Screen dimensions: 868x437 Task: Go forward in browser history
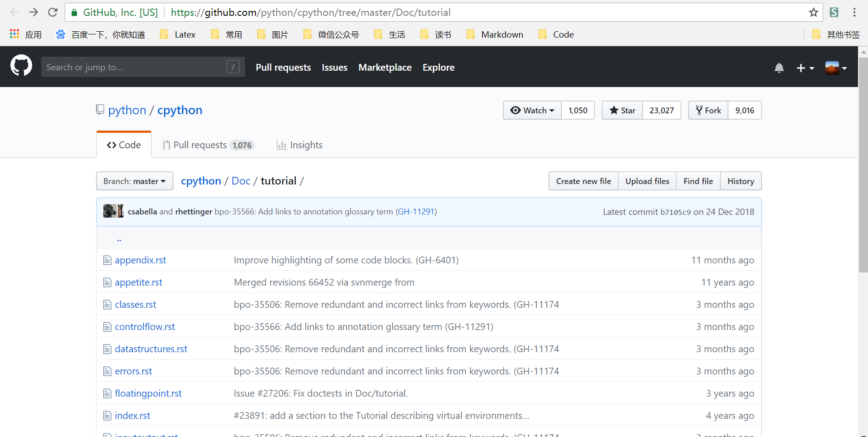[34, 12]
